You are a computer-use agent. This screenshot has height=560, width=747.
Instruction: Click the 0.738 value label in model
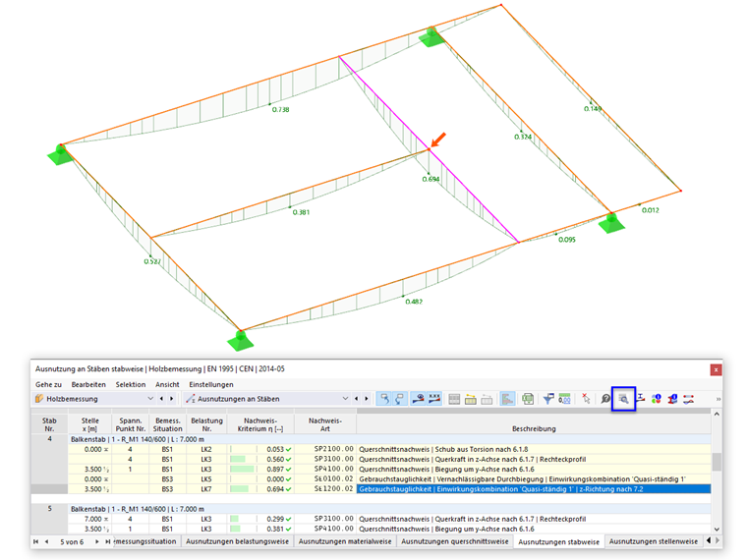(x=280, y=109)
